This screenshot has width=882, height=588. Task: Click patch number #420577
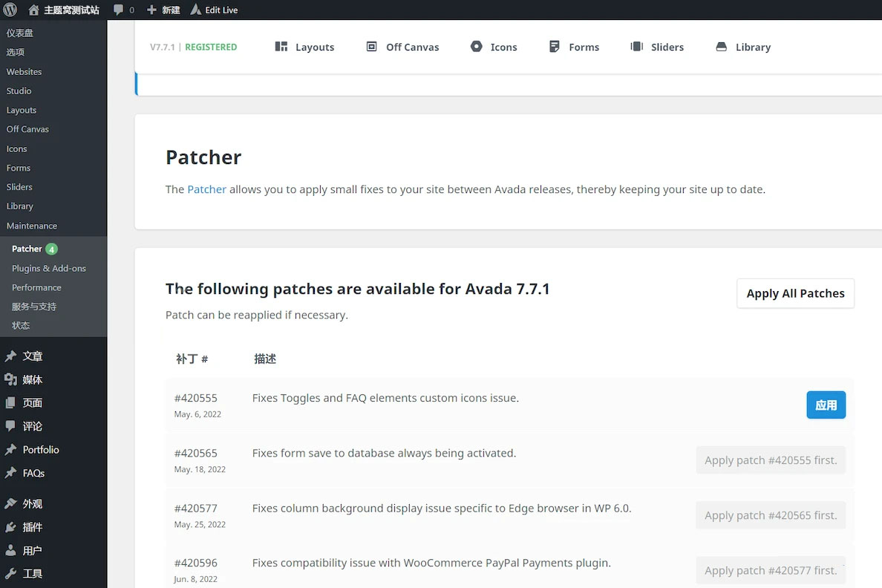tap(196, 508)
